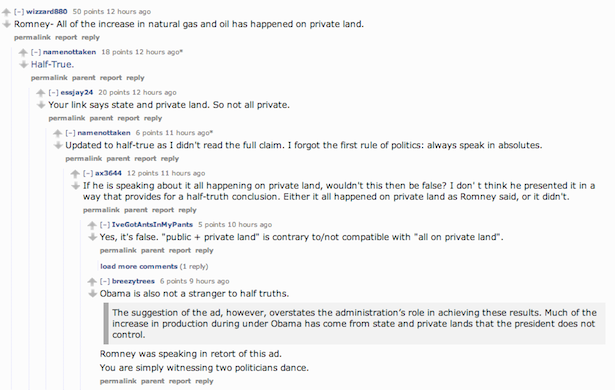Collapse ax3644's comment thread

[88, 173]
